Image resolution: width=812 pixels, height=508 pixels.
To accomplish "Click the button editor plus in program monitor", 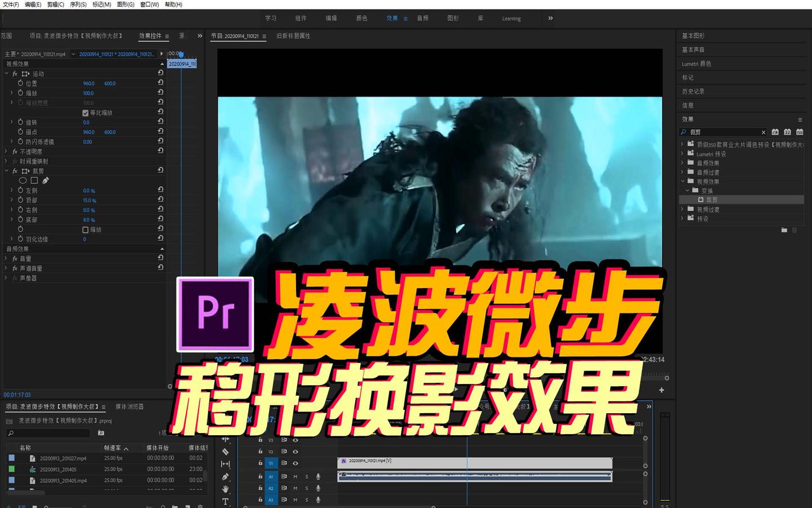I will 661,390.
